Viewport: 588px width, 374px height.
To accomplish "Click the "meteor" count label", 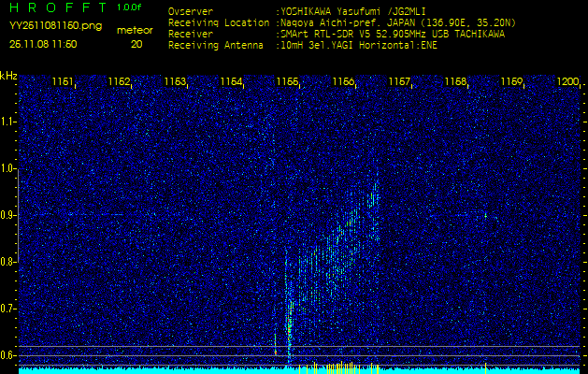I will (135, 31).
